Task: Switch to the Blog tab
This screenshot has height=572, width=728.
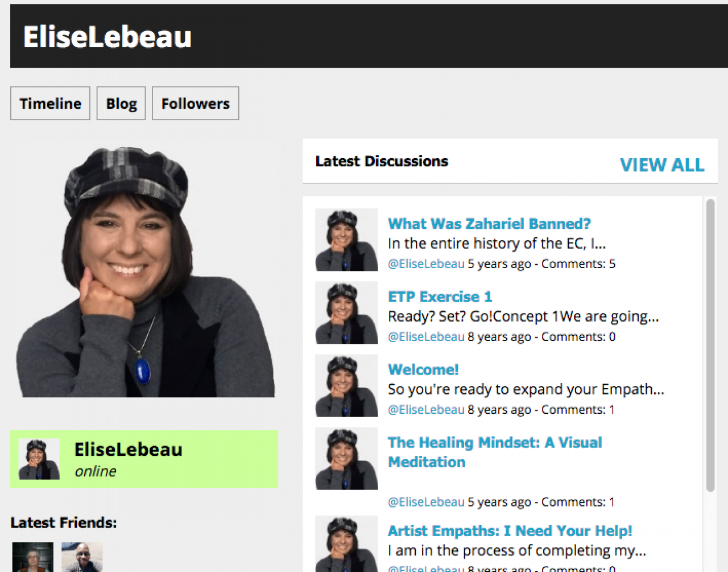Action: (121, 103)
